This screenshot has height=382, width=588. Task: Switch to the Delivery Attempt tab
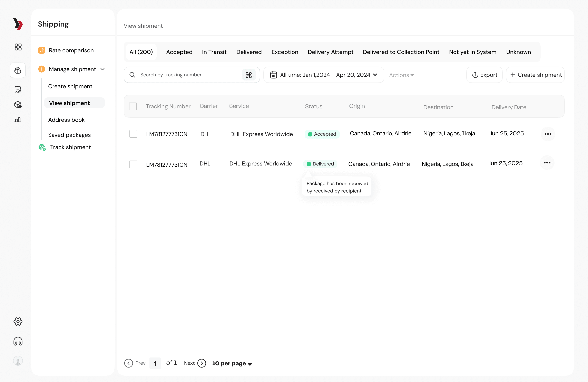[330, 52]
